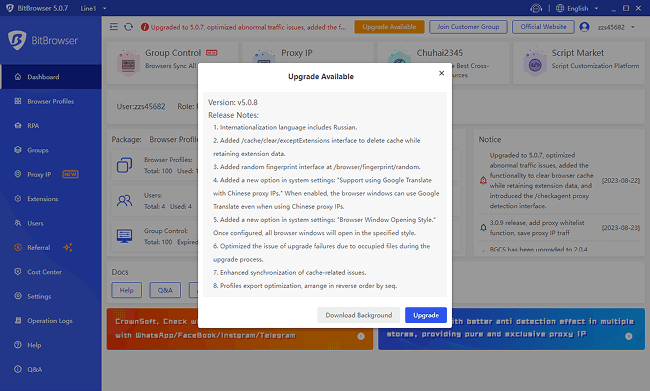
Task: Open Settings in sidebar
Action: pos(51,296)
